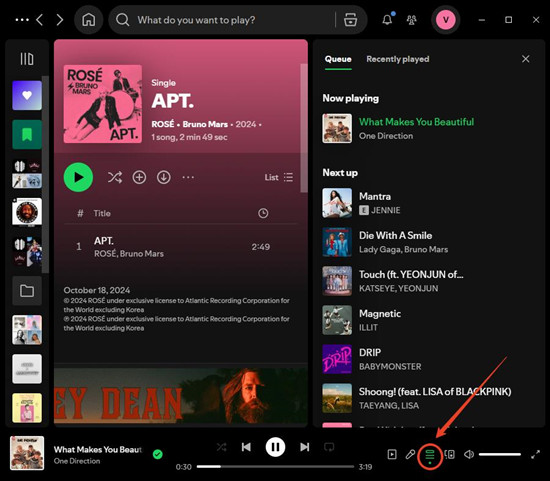
Task: Toggle repeat in the player bar
Action: (x=329, y=447)
